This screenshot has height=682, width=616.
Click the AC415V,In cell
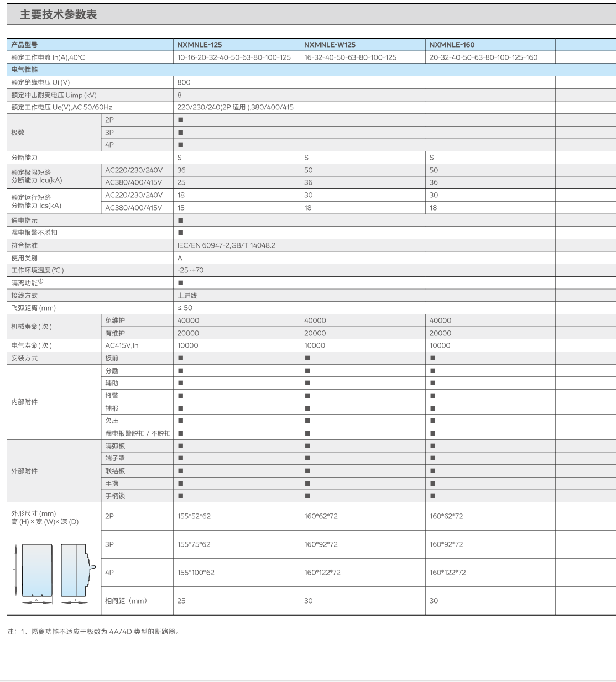(122, 345)
